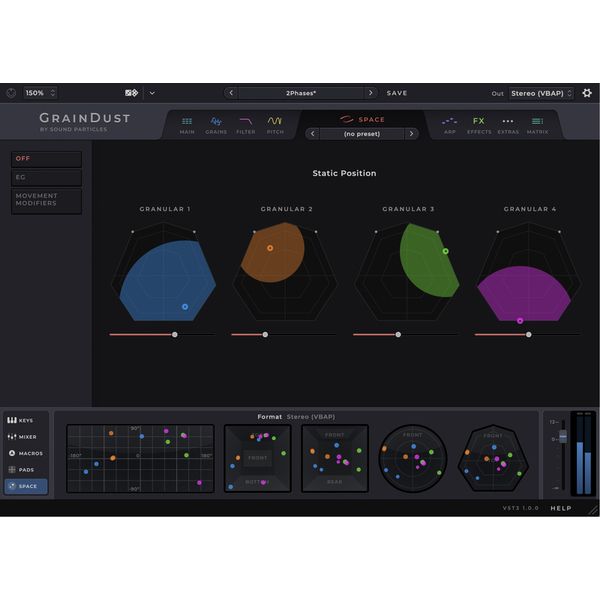Switch to the Pads panel
The width and height of the screenshot is (600, 600).
point(26,470)
